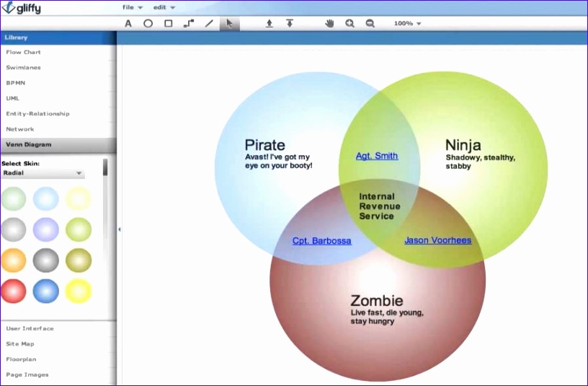Pick the lime green circle shape

coord(79,229)
